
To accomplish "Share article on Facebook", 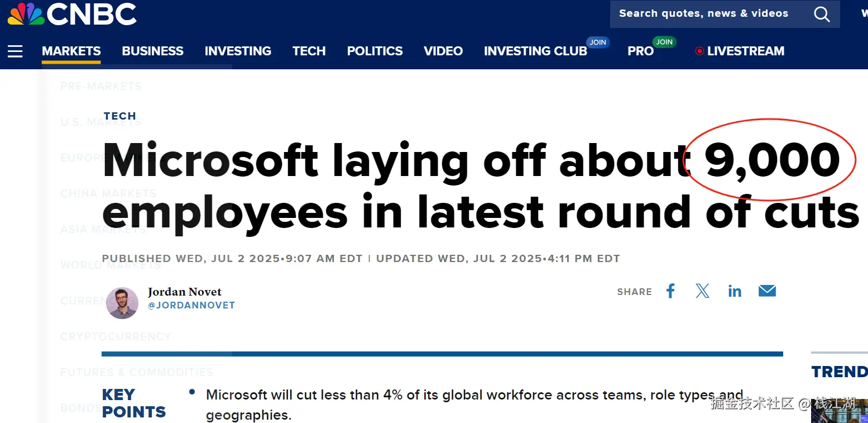I will coord(670,291).
